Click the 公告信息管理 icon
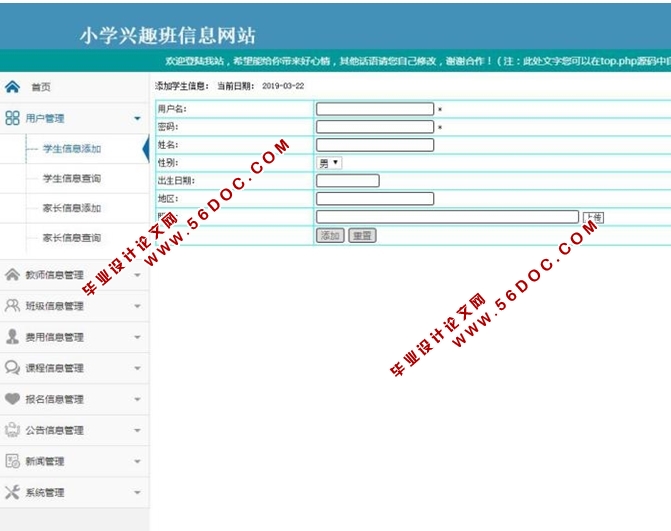Image resolution: width=671 pixels, height=531 pixels. pyautogui.click(x=12, y=430)
